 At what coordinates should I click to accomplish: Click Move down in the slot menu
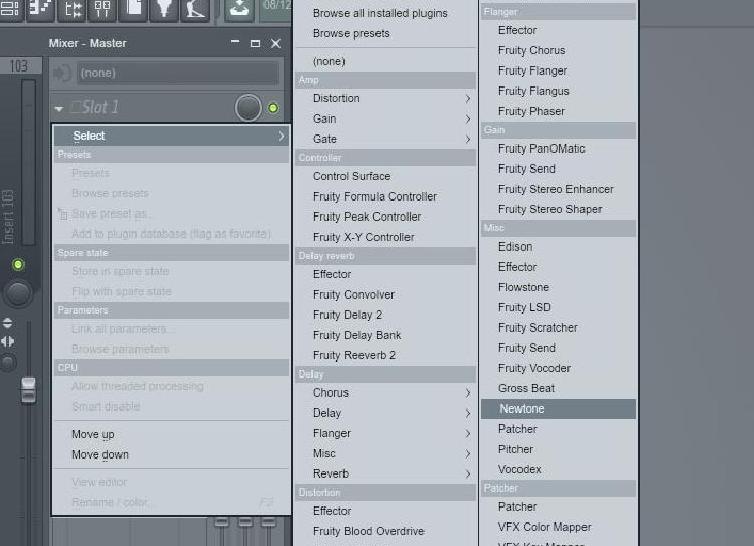point(100,455)
